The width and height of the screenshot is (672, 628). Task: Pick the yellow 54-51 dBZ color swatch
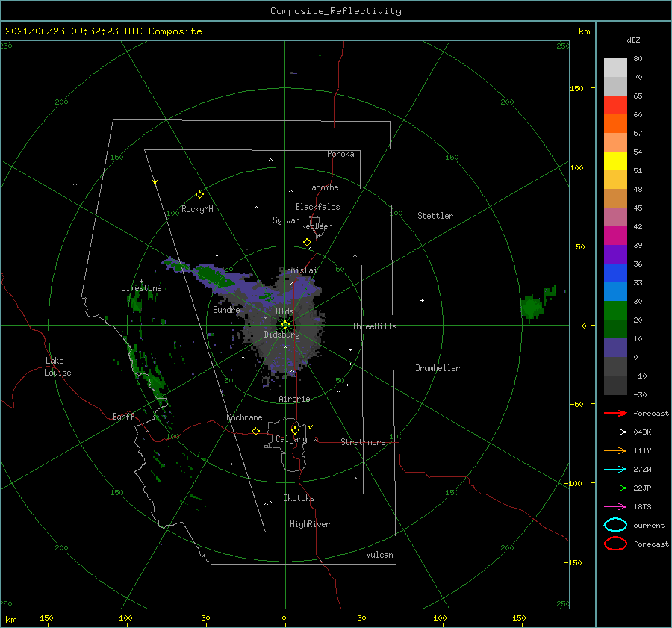click(615, 161)
